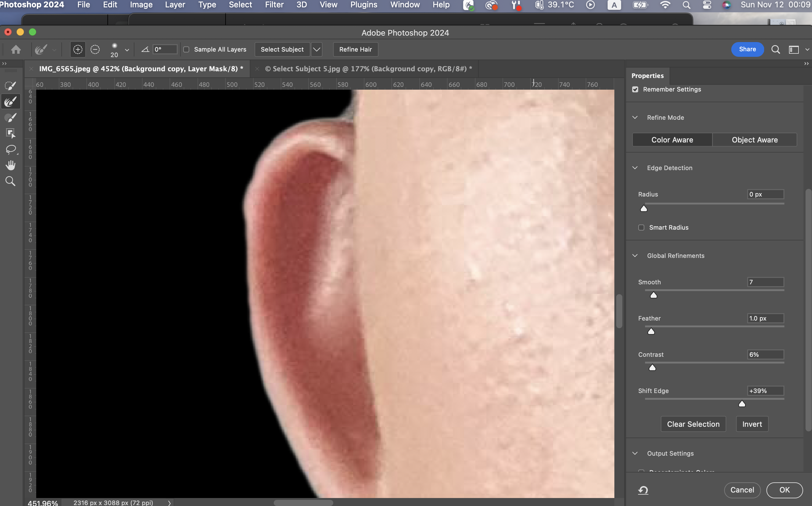The image size is (812, 506).
Task: Select the Zoom tool
Action: pos(10,181)
